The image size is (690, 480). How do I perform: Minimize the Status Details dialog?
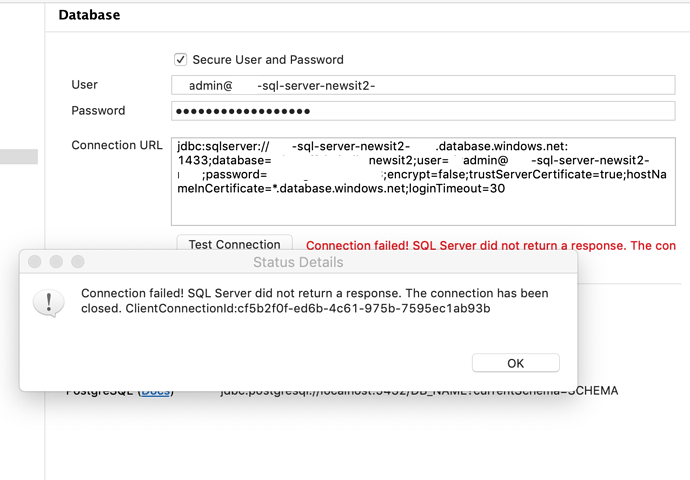pyautogui.click(x=56, y=262)
